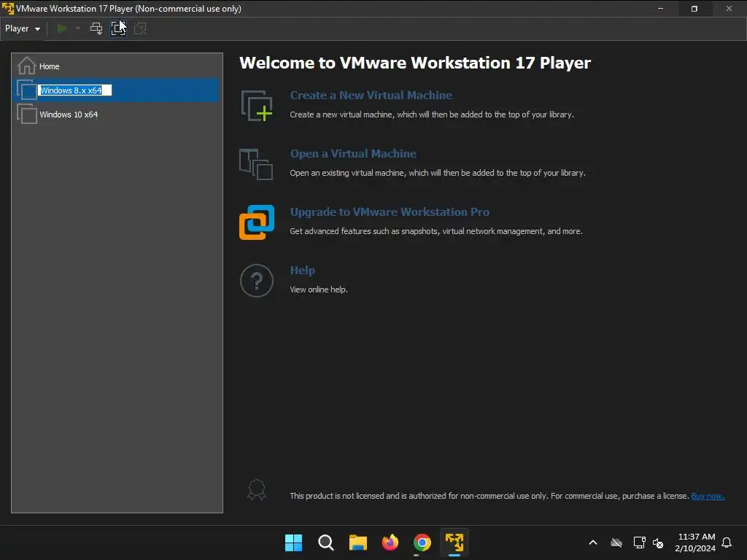The image size is (747, 560).
Task: Launch Firefox from the taskbar
Action: [x=390, y=542]
